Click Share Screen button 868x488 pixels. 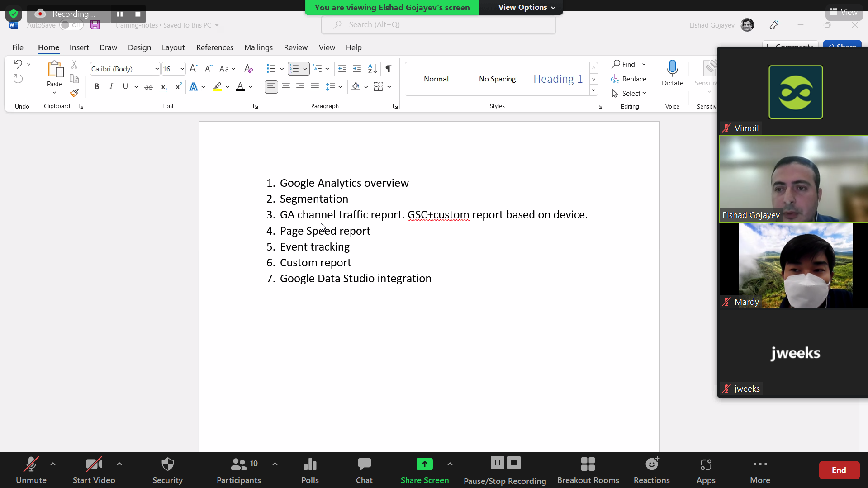click(x=425, y=470)
